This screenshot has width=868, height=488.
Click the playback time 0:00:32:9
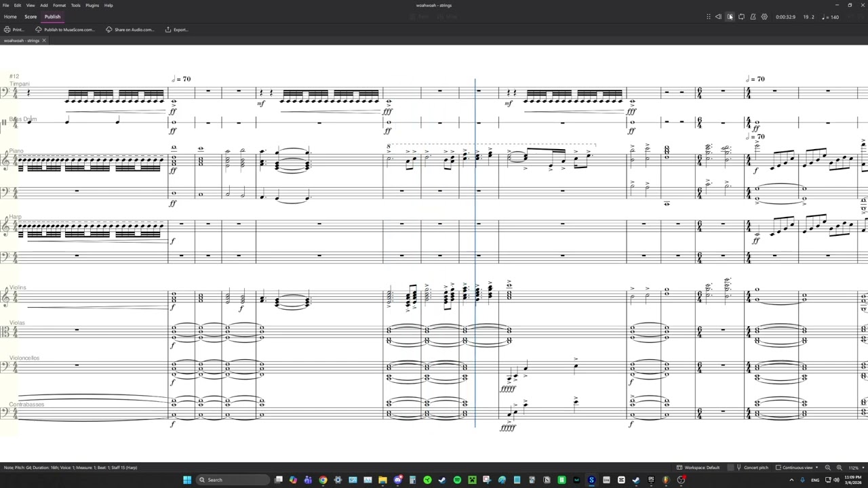[x=785, y=17]
